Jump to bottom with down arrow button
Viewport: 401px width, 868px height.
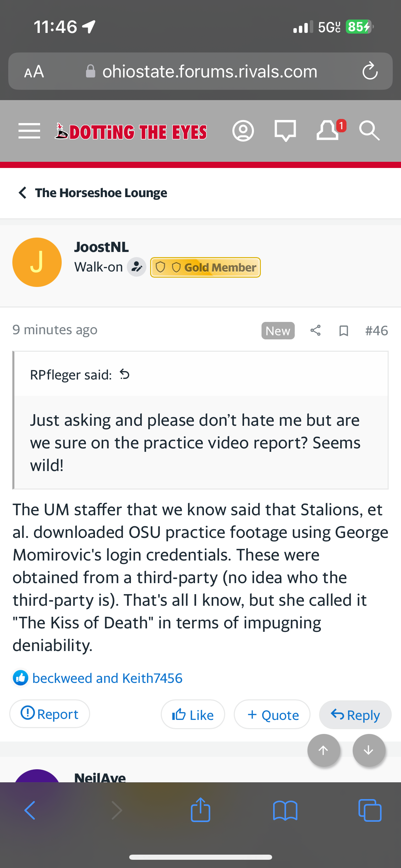point(369,750)
